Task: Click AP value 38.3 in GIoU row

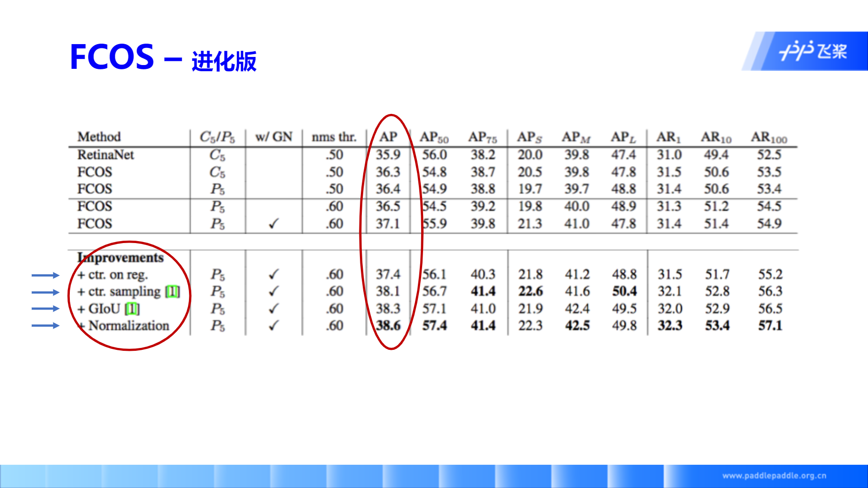Action: [x=388, y=309]
